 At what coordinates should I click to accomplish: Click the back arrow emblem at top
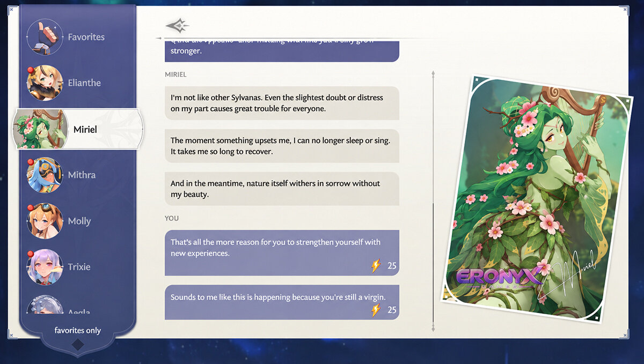tap(177, 25)
